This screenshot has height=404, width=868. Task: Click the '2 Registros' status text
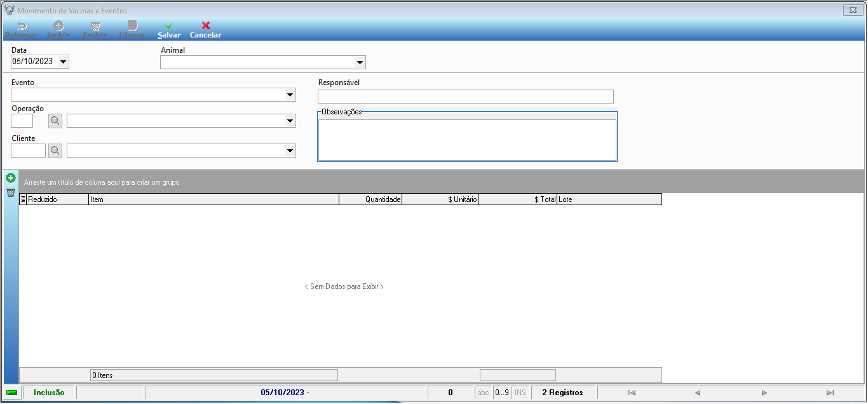[x=562, y=393]
